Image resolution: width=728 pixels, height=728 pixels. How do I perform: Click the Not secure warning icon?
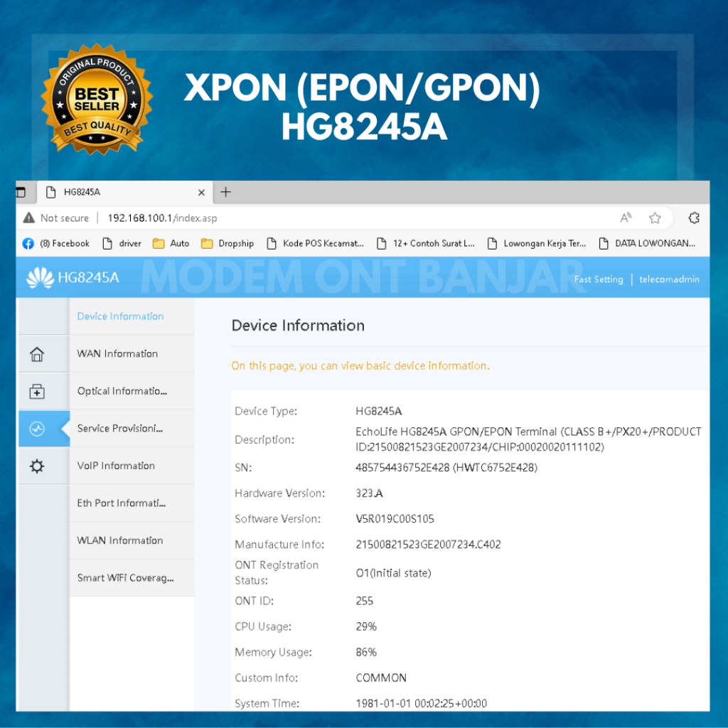29,218
